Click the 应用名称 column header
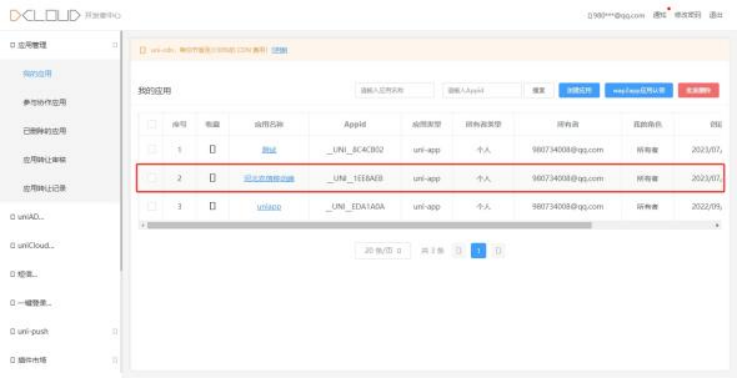Viewport: 737px width, 378px height. (269, 125)
